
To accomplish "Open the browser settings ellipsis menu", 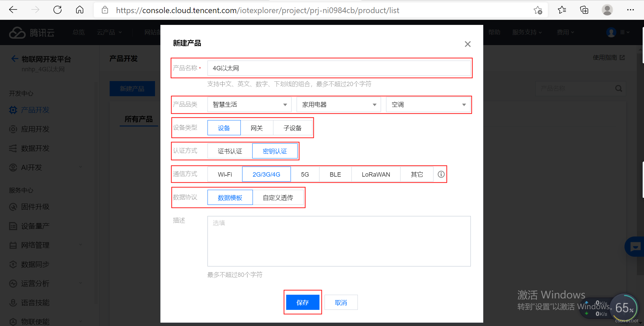I will [631, 10].
